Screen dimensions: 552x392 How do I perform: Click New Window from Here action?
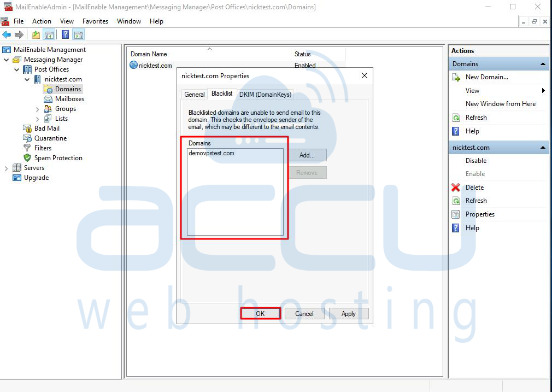(500, 104)
